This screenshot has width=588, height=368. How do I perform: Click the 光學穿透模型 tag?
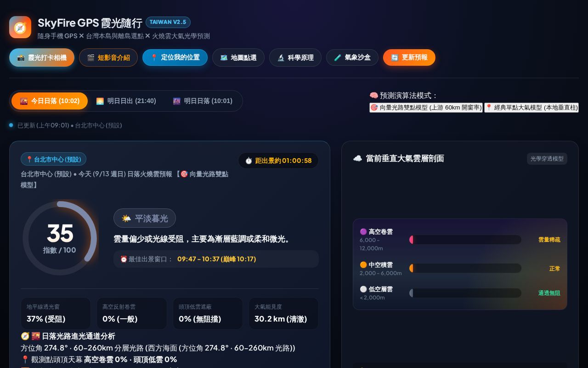click(547, 159)
